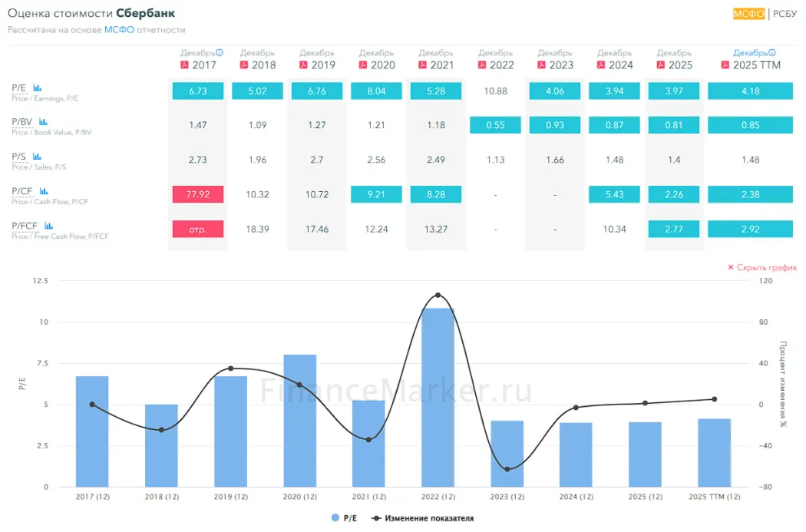Viewport: 806px width, 532px height.
Task: Click the P/BV bar chart icon
Action: click(43, 122)
